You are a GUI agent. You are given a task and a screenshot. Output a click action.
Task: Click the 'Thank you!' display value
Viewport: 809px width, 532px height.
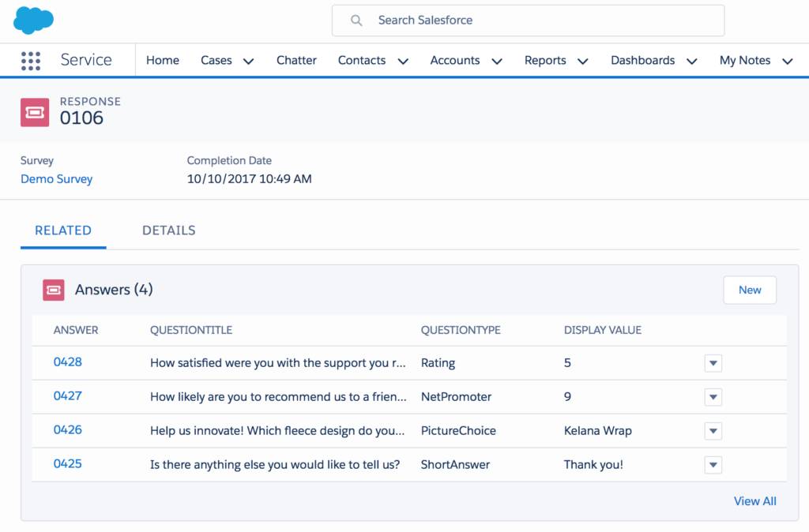pyautogui.click(x=593, y=465)
